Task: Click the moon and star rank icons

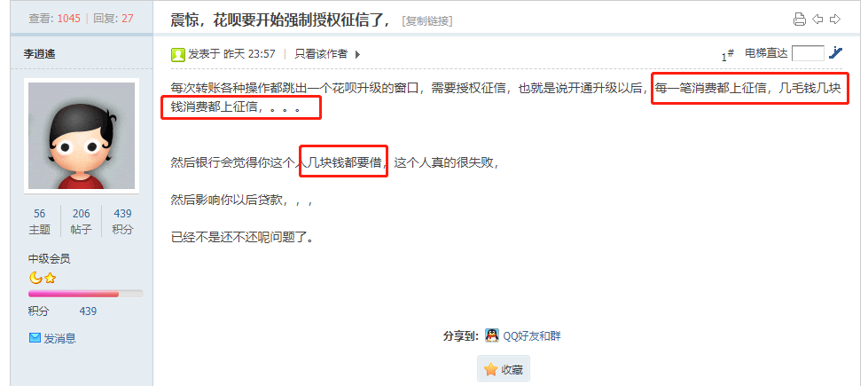Action: point(42,278)
